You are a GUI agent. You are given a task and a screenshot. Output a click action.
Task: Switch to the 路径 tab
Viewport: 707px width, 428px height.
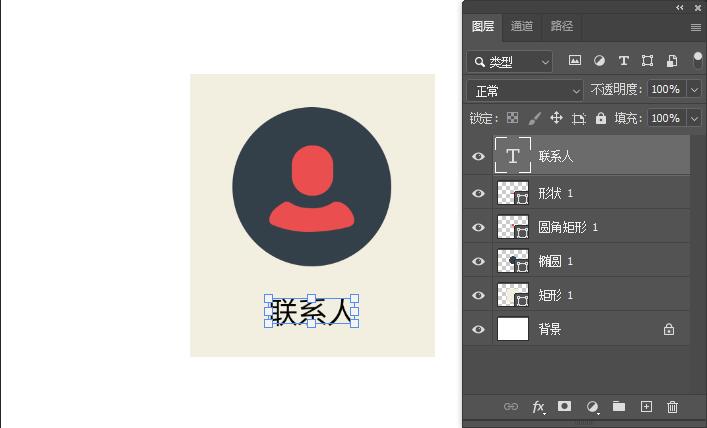tap(561, 26)
